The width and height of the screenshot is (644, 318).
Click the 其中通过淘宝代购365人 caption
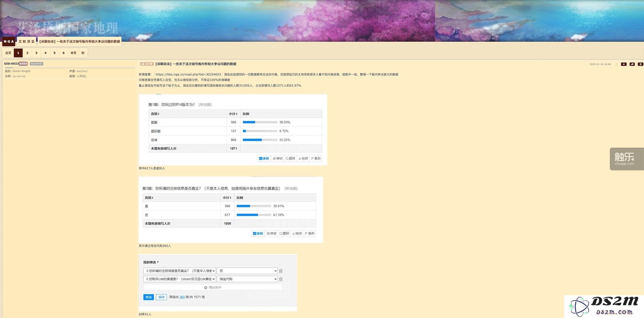(155, 246)
